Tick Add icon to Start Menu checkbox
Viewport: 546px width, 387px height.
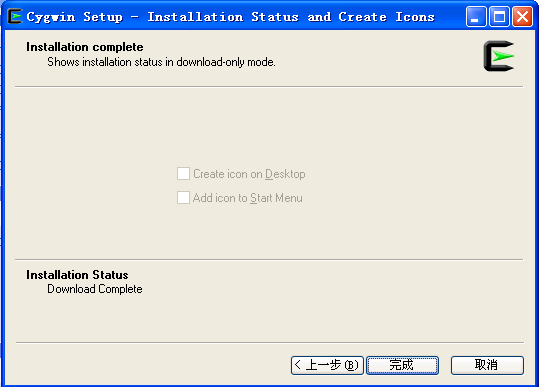pyautogui.click(x=183, y=198)
